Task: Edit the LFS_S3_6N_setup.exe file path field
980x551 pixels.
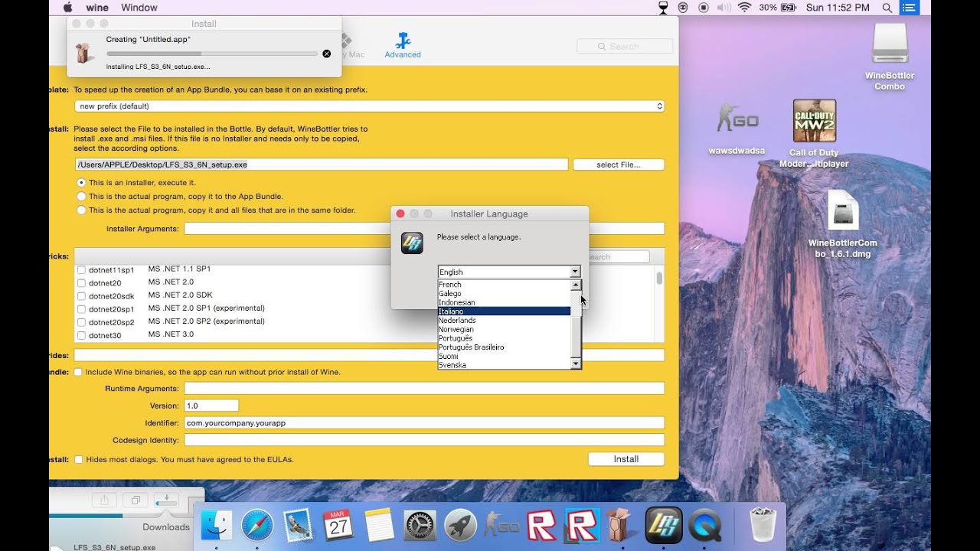Action: point(322,165)
